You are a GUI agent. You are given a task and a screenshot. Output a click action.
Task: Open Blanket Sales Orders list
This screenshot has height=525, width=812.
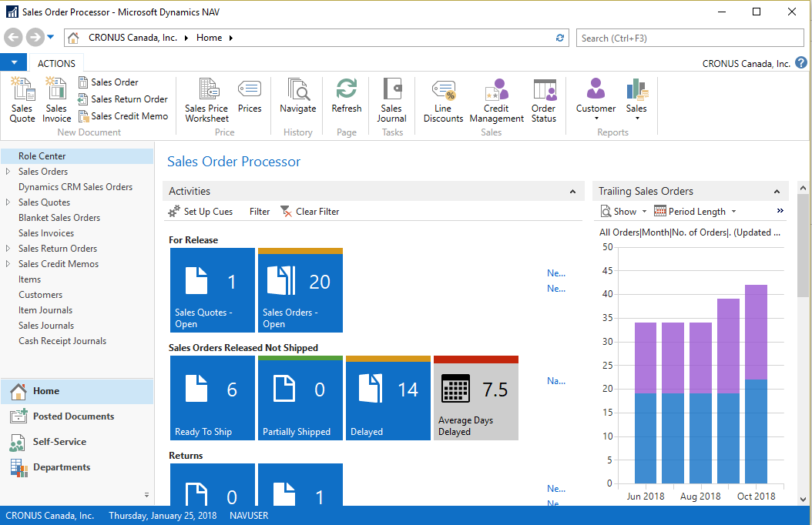coord(59,218)
